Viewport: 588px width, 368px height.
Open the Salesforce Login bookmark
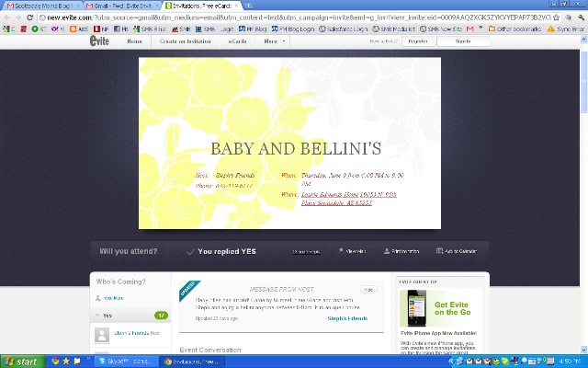coord(344,29)
